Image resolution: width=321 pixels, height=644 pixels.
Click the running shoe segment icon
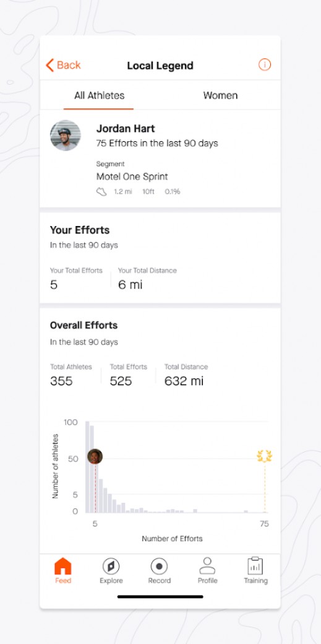tap(101, 192)
